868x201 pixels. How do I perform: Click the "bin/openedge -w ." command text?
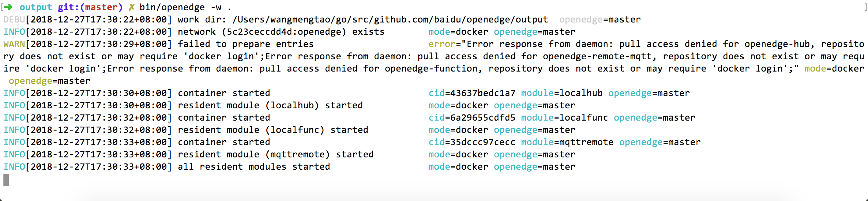[185, 7]
